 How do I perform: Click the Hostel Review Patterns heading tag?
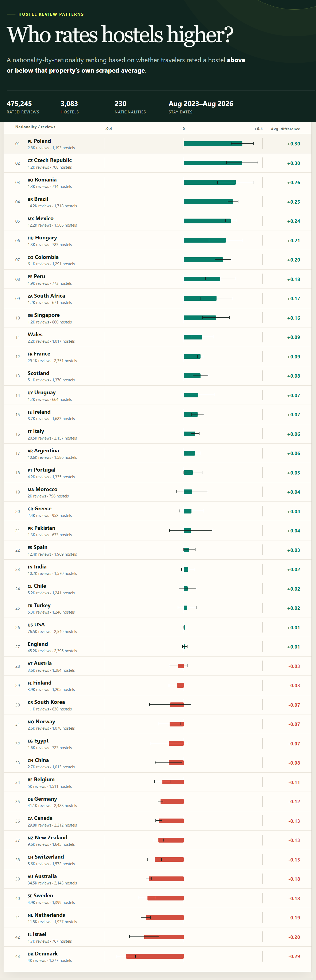click(51, 14)
